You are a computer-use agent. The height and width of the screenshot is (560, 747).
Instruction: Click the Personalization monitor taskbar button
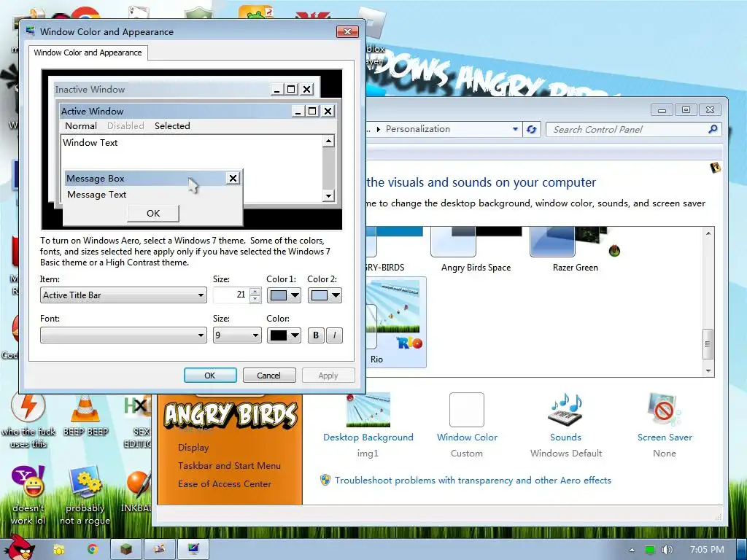click(193, 550)
